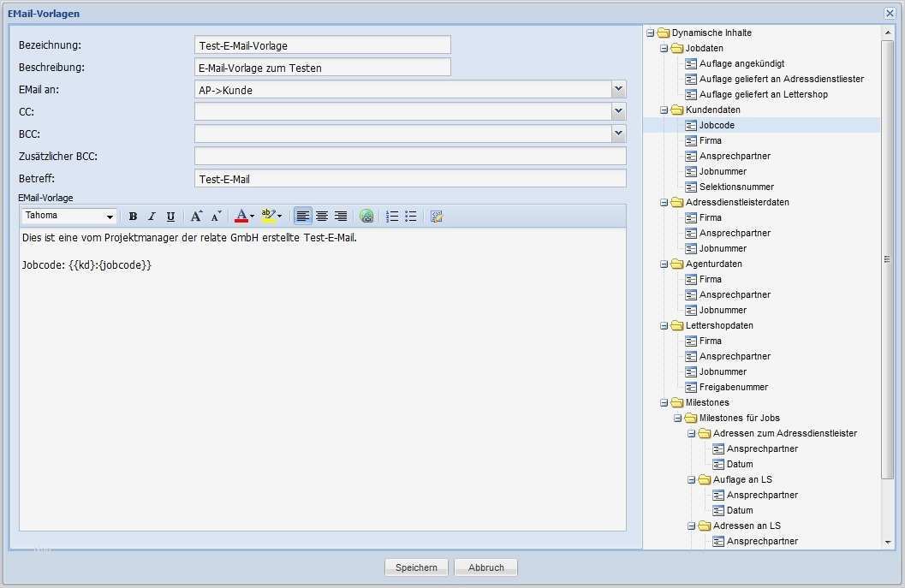Click field icon beside Selektionsnummer
Screen dimensions: 905x588
tap(691, 187)
